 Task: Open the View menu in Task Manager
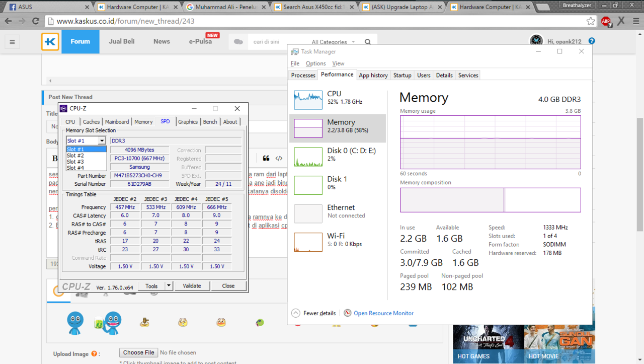click(338, 63)
